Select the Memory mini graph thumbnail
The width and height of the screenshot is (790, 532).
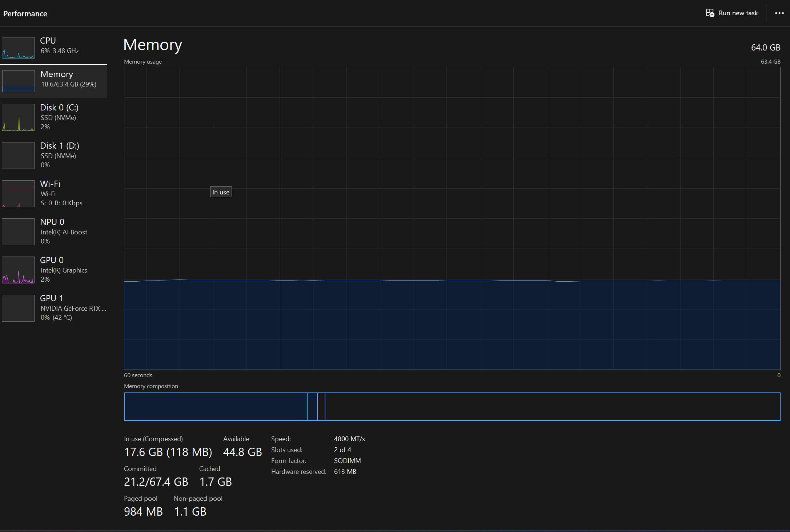tap(18, 81)
